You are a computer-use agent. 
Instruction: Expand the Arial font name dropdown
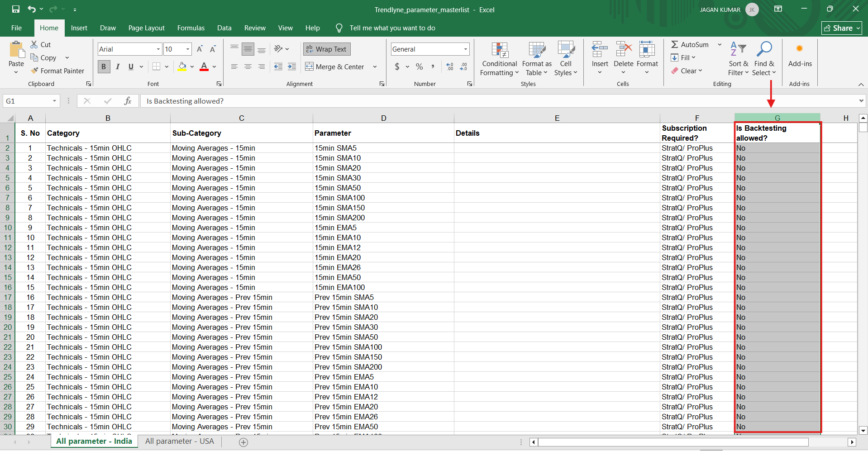tap(158, 49)
